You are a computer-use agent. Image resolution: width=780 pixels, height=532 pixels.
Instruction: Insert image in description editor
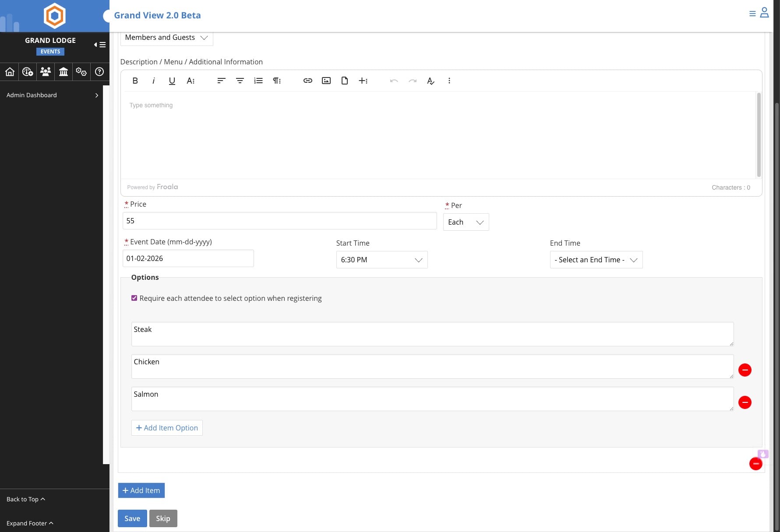click(x=326, y=81)
